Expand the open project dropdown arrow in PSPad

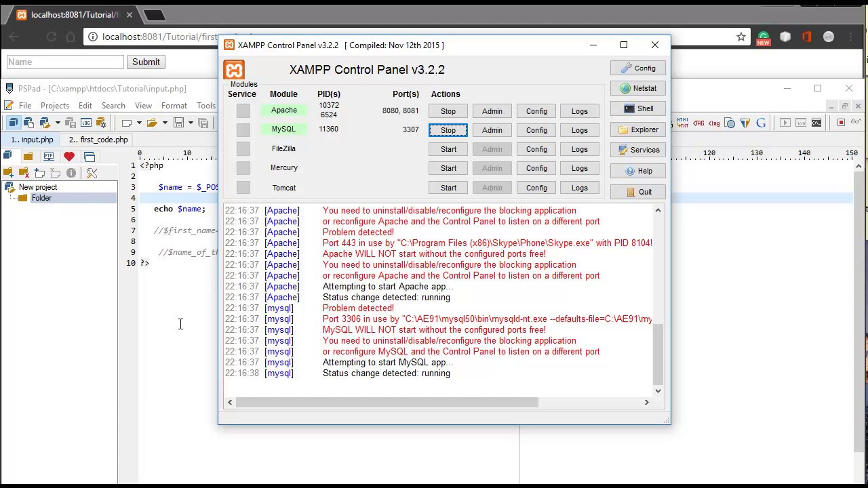(58, 123)
